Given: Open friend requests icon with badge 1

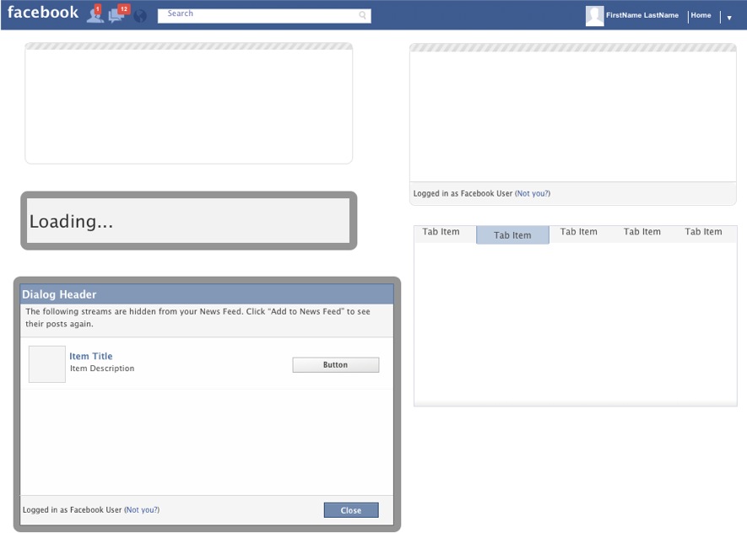Looking at the screenshot, I should [x=95, y=14].
